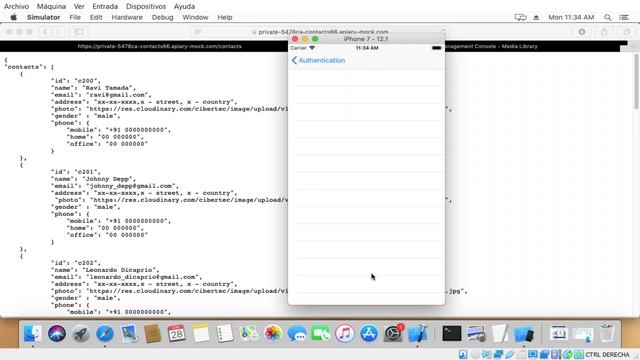Launch Siri from the Dock

[57, 333]
